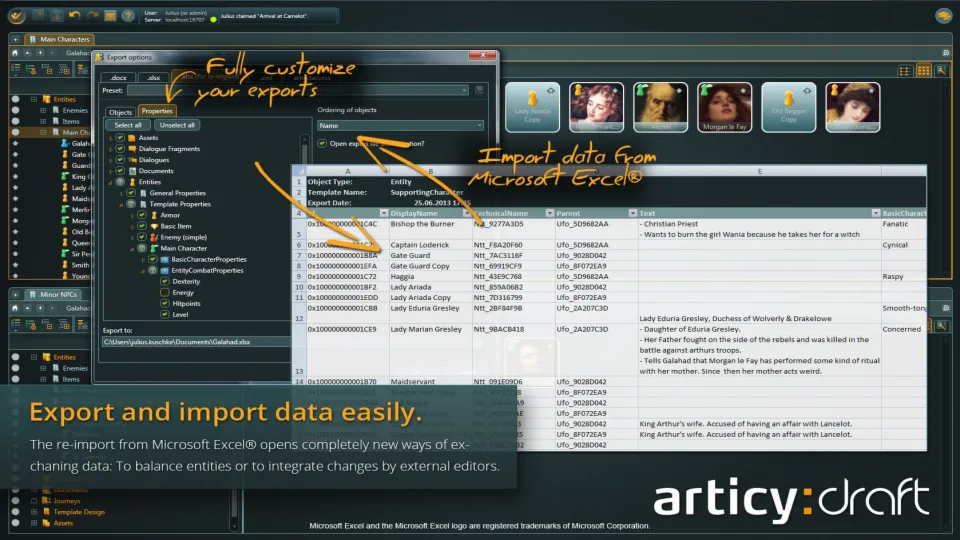Select 'Bishop the Burner' cell in spreadsheet
960x540 pixels.
coord(430,229)
